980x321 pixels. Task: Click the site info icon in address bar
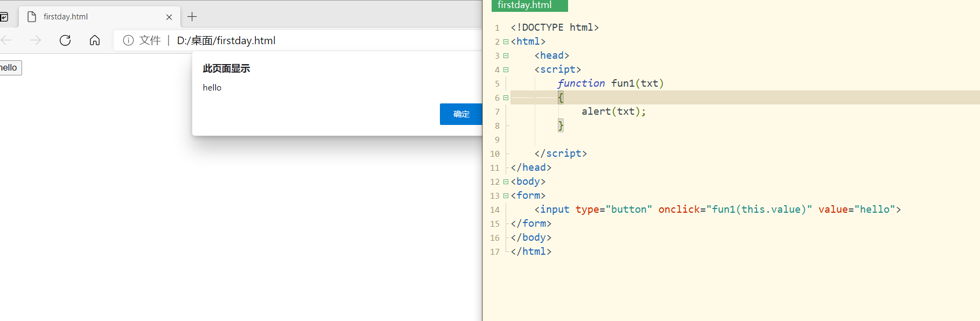coord(128,40)
